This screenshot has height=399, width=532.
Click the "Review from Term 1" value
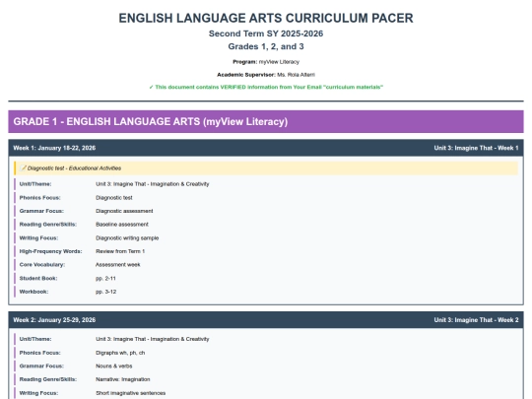120,251
